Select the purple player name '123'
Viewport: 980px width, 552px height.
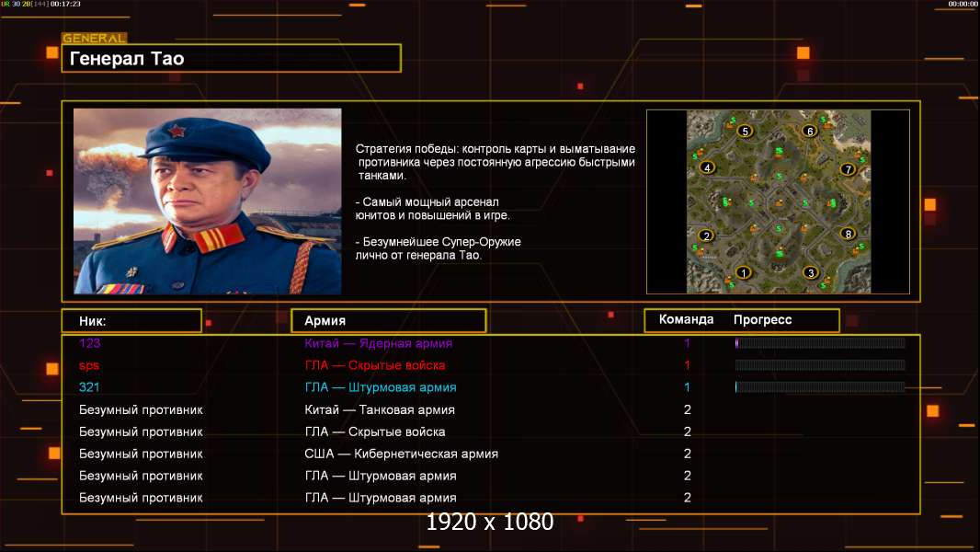click(x=89, y=343)
